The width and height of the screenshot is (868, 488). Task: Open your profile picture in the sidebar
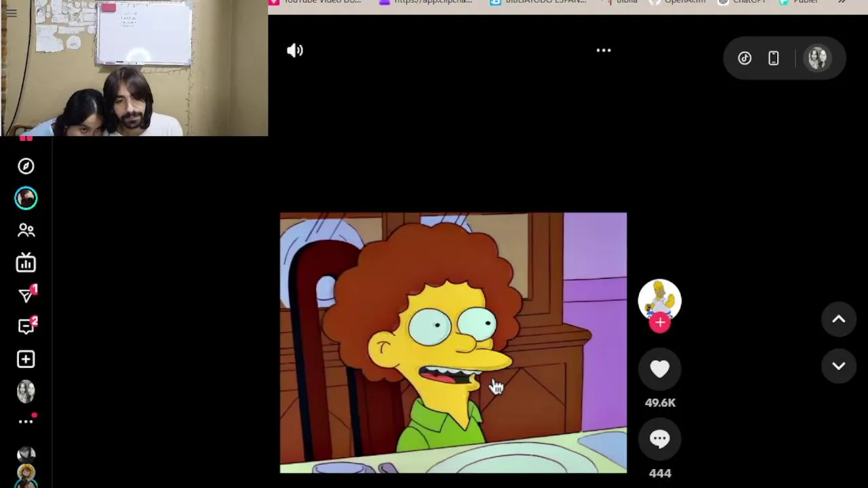[26, 391]
